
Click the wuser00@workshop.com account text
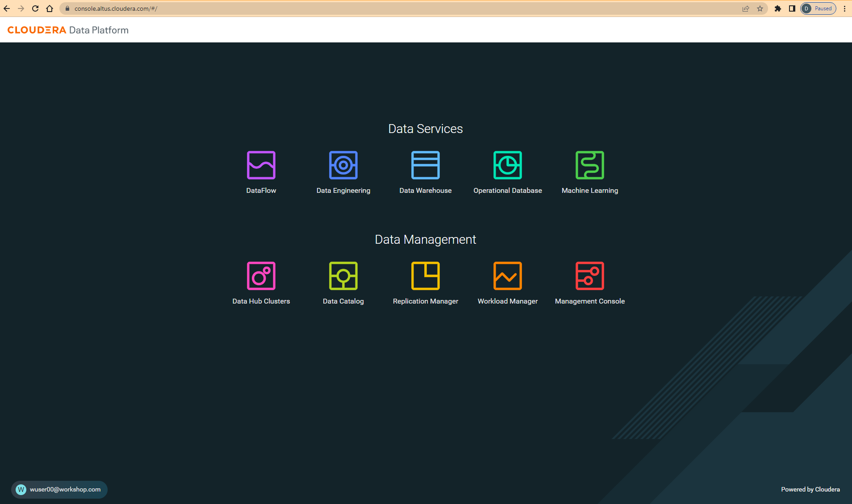(65, 490)
